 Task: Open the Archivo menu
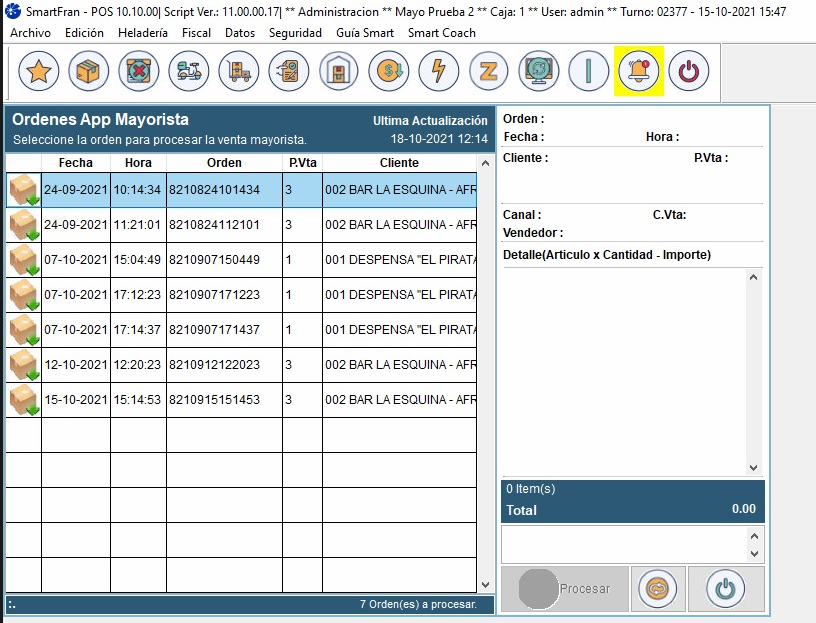point(30,33)
